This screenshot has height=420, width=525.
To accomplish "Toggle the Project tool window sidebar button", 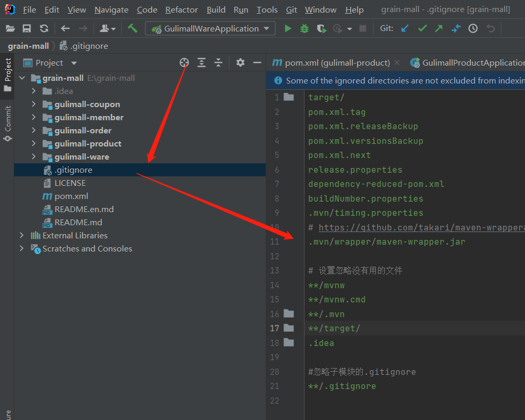I will [x=7, y=75].
